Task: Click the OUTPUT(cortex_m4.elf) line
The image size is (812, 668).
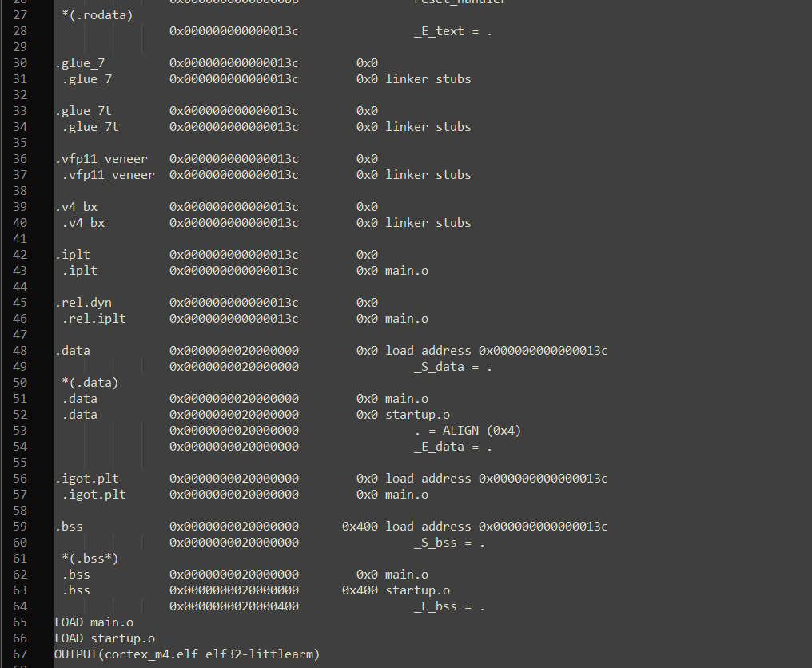Action: (x=187, y=654)
